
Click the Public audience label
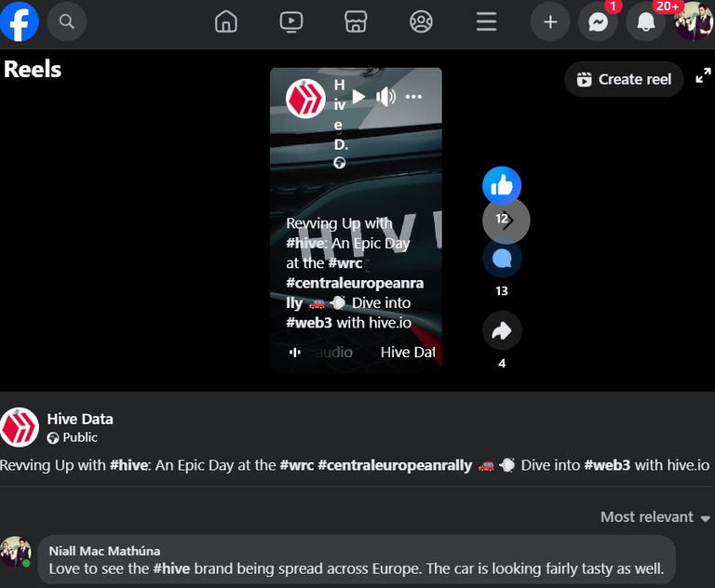[80, 437]
